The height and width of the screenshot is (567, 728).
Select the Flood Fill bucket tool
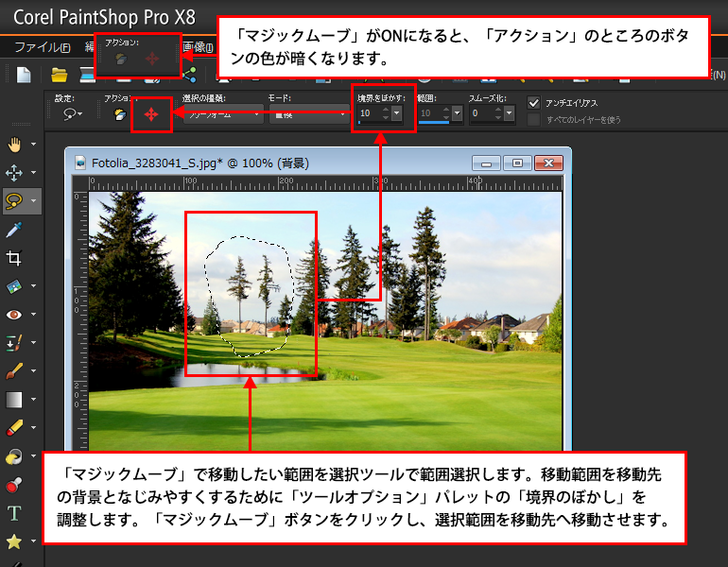pos(14,456)
